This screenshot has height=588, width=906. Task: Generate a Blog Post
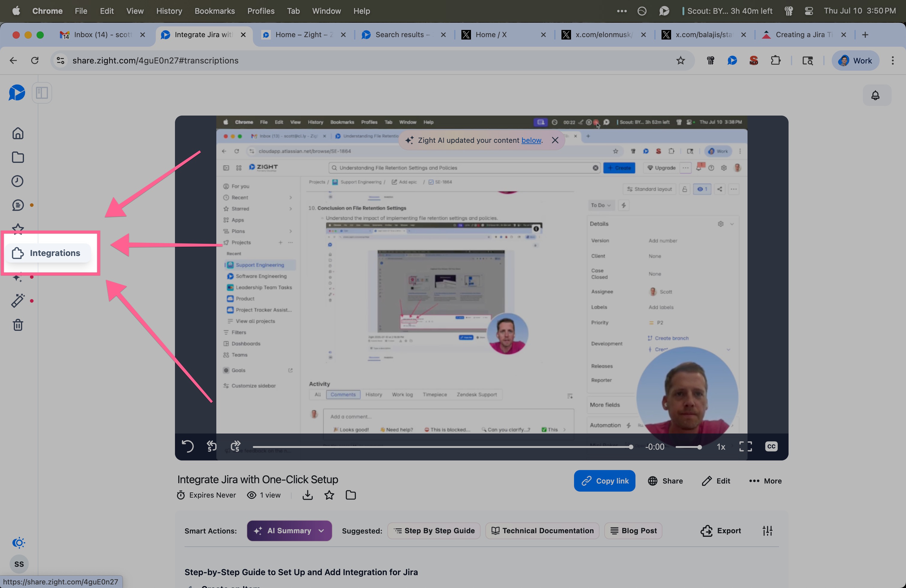click(x=633, y=531)
